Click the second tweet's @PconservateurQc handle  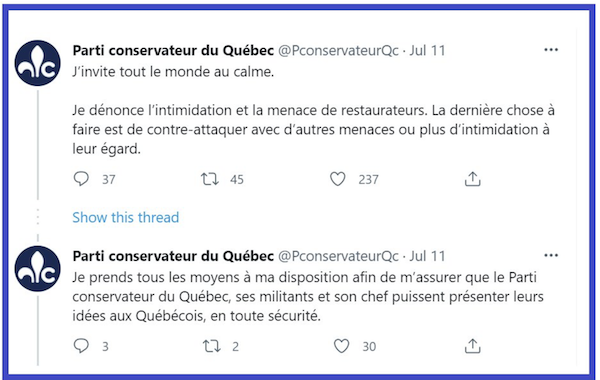pyautogui.click(x=338, y=256)
